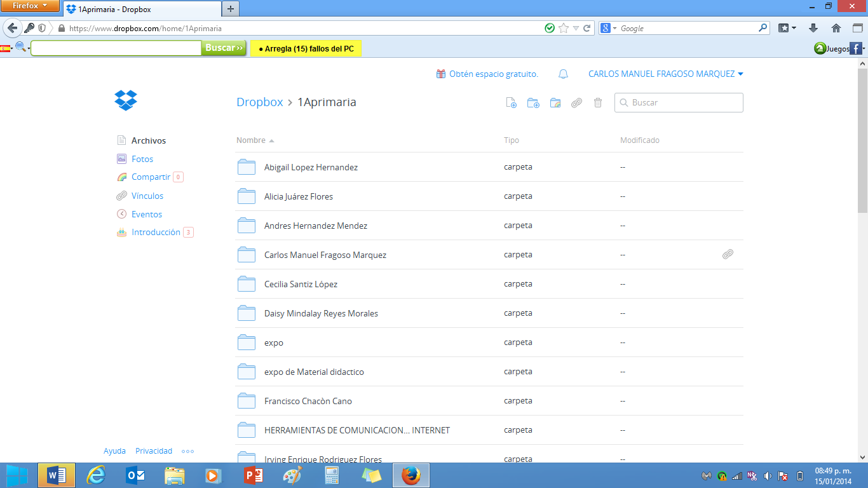Open the Google search engine dropdown
The height and width of the screenshot is (488, 868).
click(609, 28)
